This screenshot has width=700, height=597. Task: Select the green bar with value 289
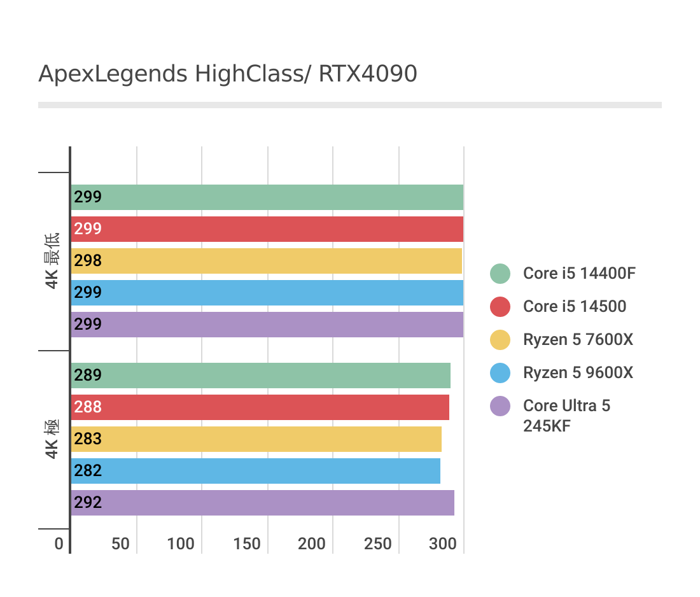(x=260, y=376)
